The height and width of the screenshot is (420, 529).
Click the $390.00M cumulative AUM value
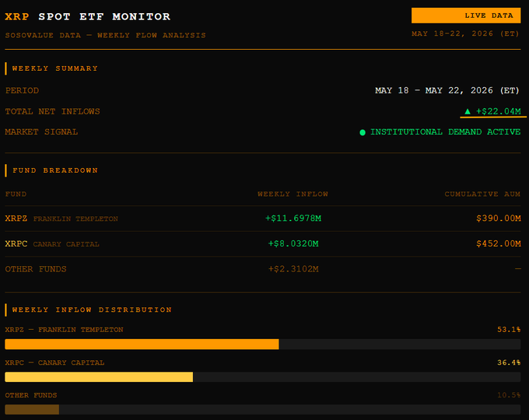click(499, 219)
